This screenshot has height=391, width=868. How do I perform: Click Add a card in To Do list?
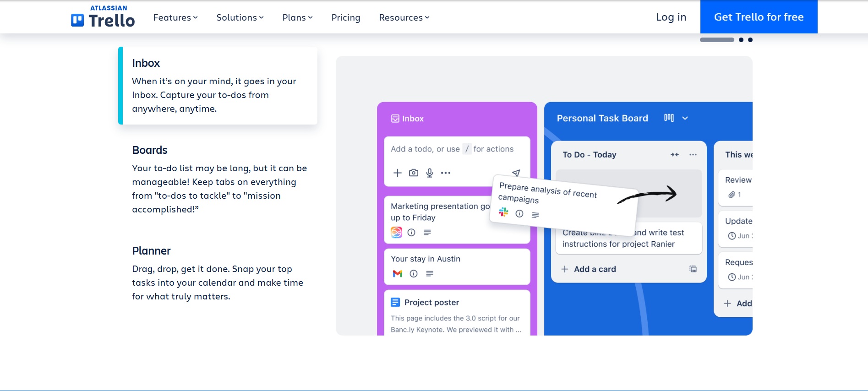[589, 269]
